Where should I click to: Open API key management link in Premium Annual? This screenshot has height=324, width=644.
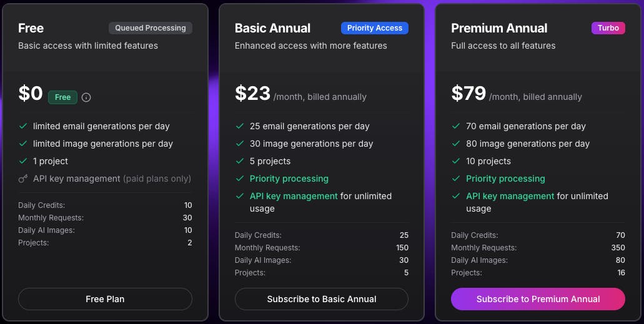click(510, 196)
